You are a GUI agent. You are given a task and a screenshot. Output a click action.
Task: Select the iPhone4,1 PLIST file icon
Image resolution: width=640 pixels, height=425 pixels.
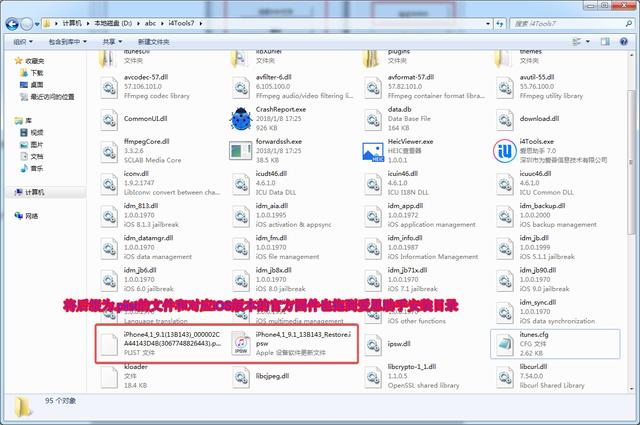click(109, 344)
